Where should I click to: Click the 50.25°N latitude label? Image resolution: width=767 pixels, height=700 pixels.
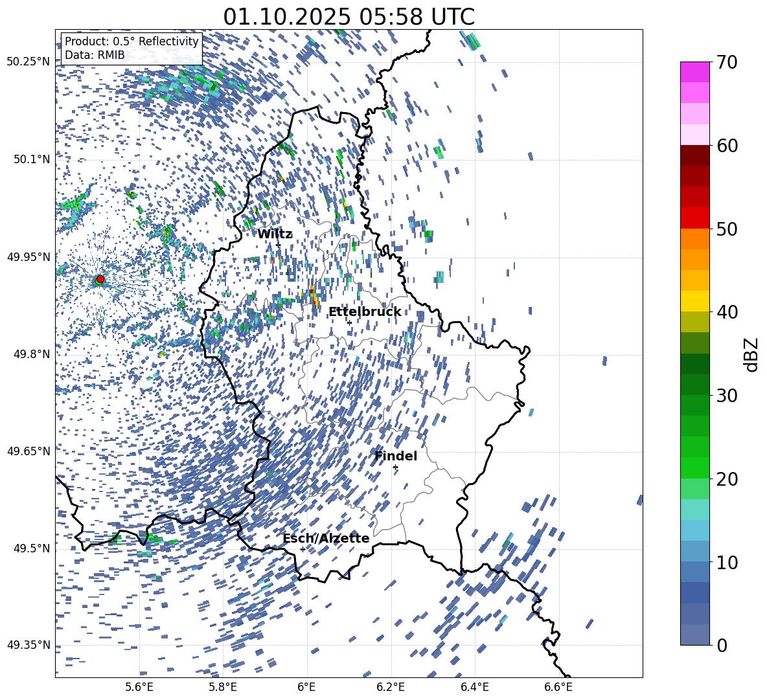(x=29, y=62)
